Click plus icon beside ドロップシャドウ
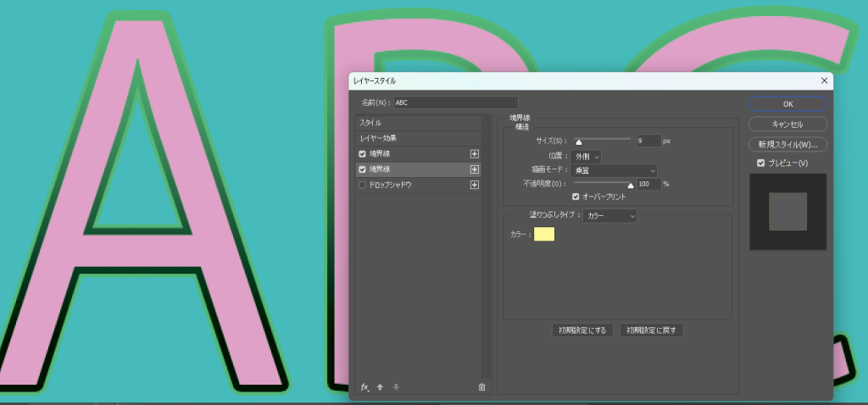The image size is (868, 405). click(475, 185)
